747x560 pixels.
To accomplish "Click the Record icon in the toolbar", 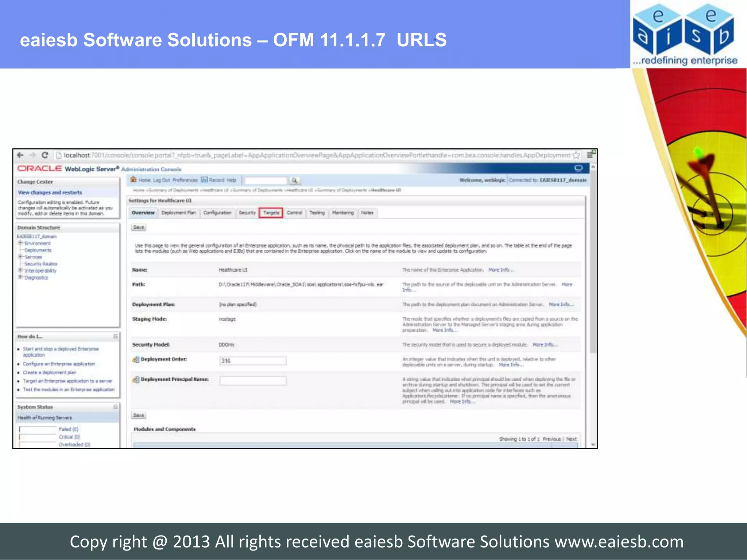I will [204, 180].
